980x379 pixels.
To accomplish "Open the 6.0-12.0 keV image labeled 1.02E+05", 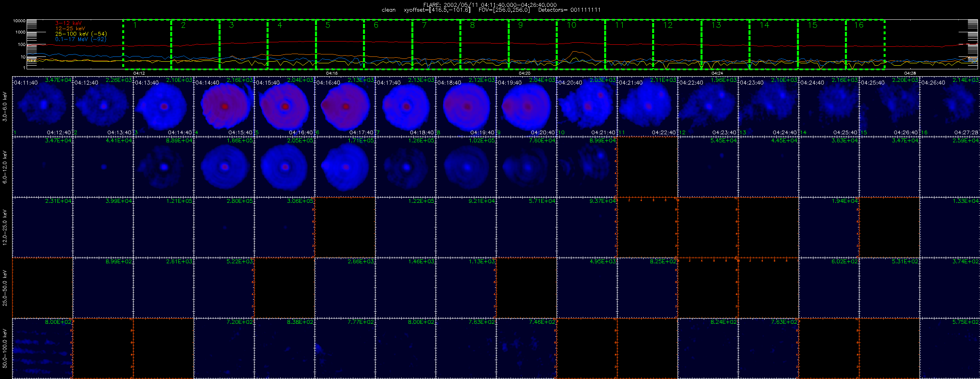I will [x=466, y=167].
